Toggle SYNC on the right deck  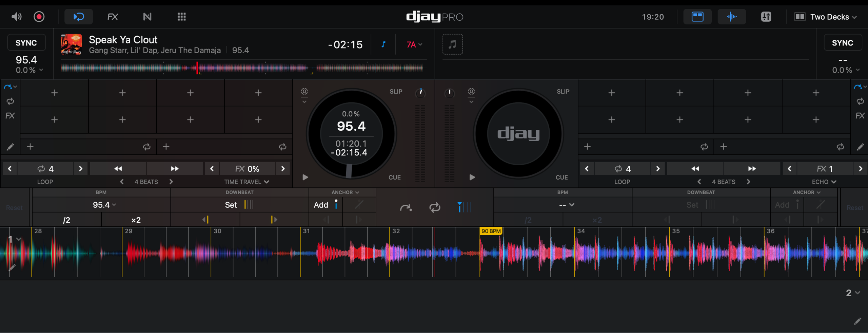pos(843,43)
